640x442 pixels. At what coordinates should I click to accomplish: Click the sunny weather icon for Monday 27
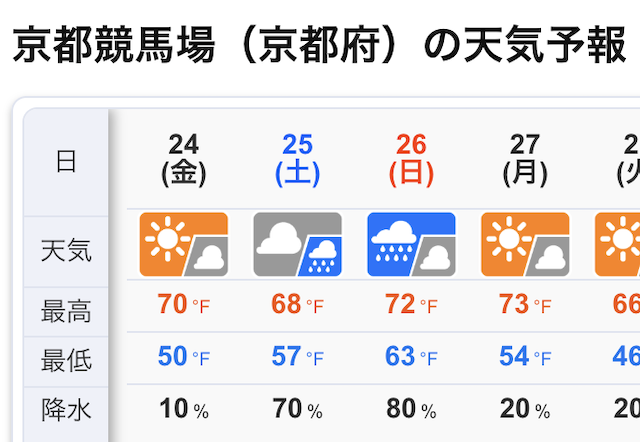(525, 244)
